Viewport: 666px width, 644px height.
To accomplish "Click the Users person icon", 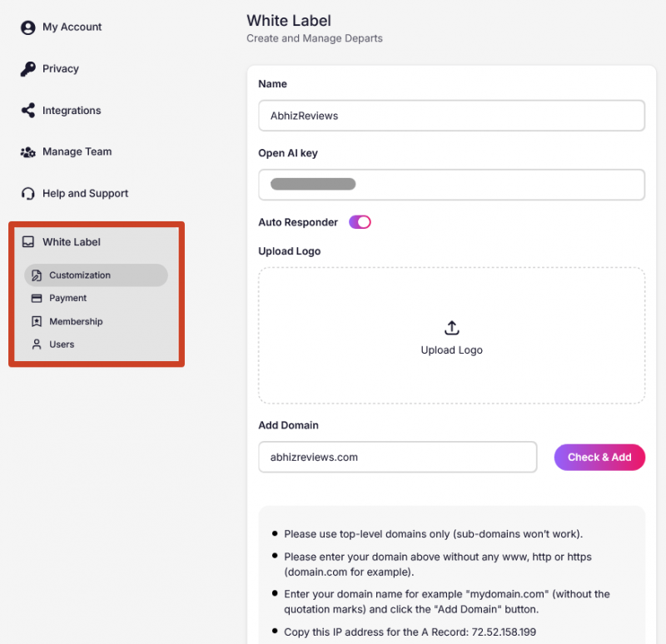I will point(37,344).
